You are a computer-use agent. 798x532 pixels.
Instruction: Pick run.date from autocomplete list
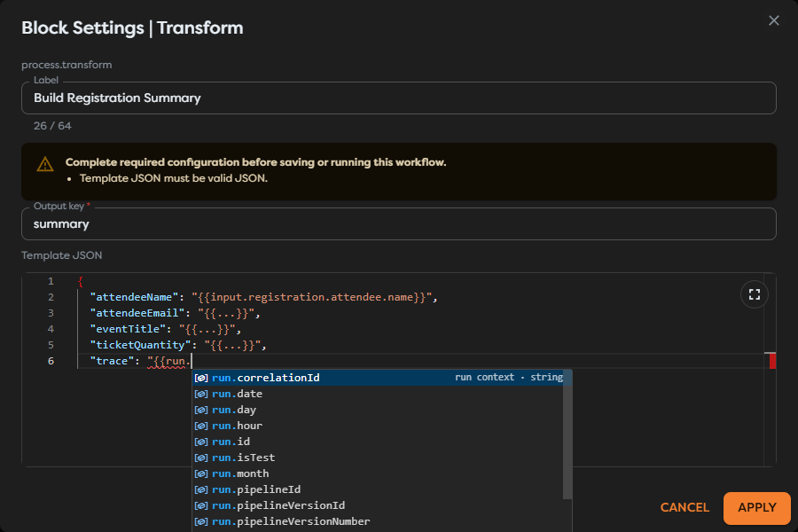click(x=378, y=394)
